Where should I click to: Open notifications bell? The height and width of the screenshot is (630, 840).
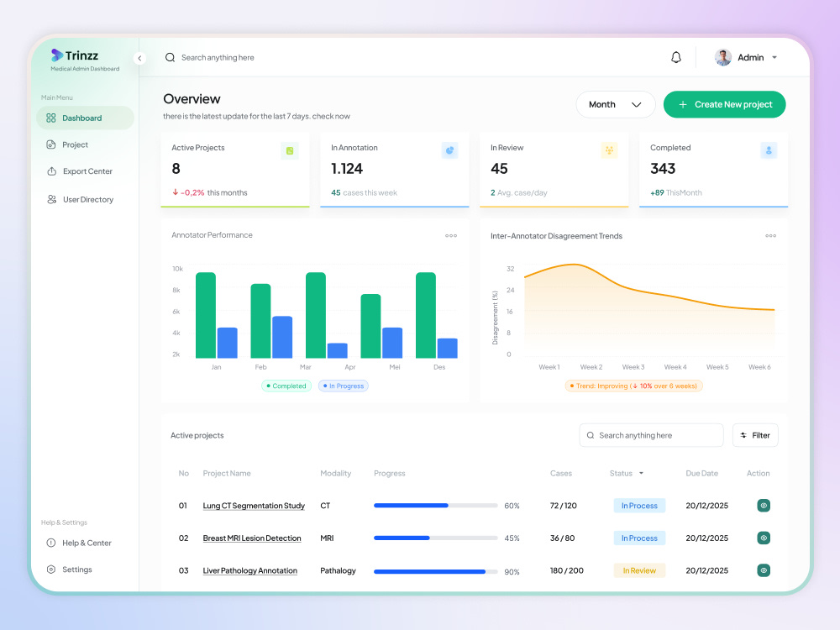pos(676,57)
